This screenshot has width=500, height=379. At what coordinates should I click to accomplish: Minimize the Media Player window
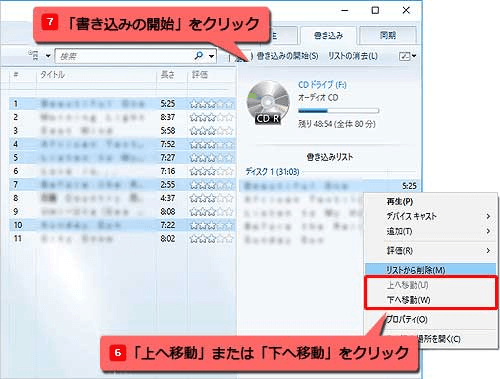[x=345, y=11]
